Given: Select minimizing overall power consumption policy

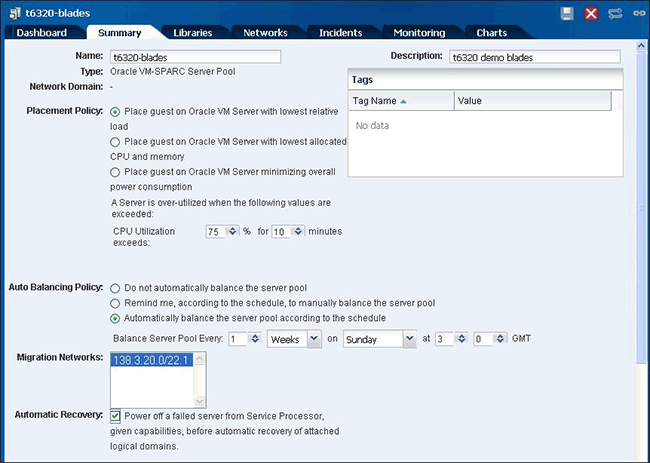Looking at the screenshot, I should (115, 172).
